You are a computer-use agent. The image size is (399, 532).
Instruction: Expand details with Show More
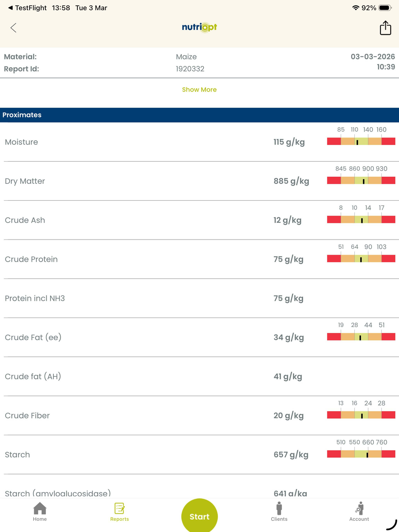(x=199, y=90)
